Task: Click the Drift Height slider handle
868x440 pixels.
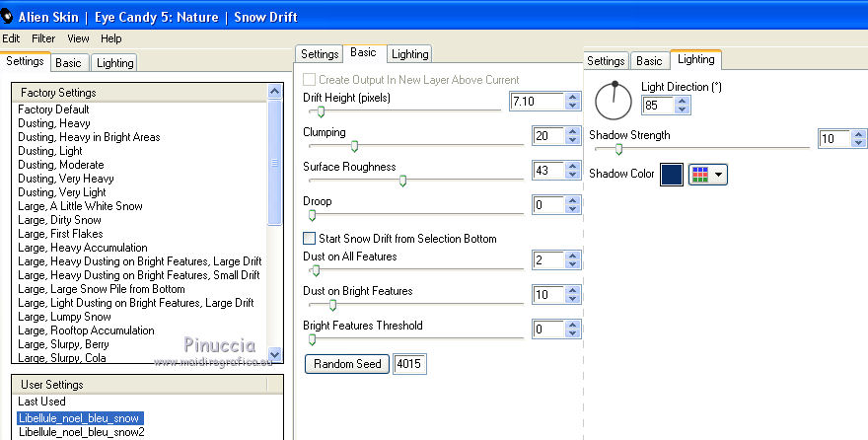Action: tap(321, 111)
